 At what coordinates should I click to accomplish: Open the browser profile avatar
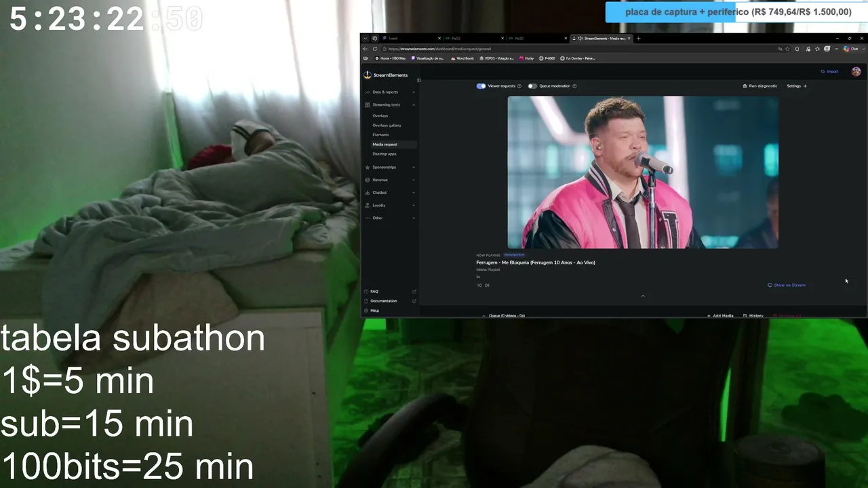point(827,49)
